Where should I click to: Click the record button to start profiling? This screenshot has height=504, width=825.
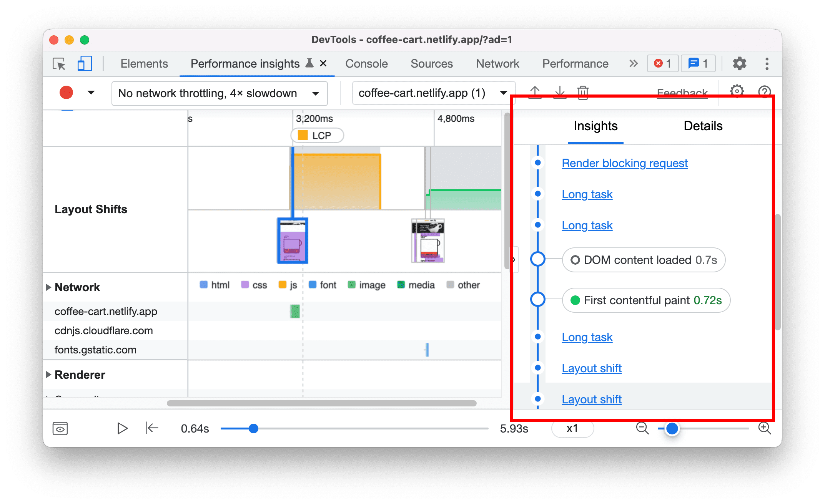pos(66,93)
